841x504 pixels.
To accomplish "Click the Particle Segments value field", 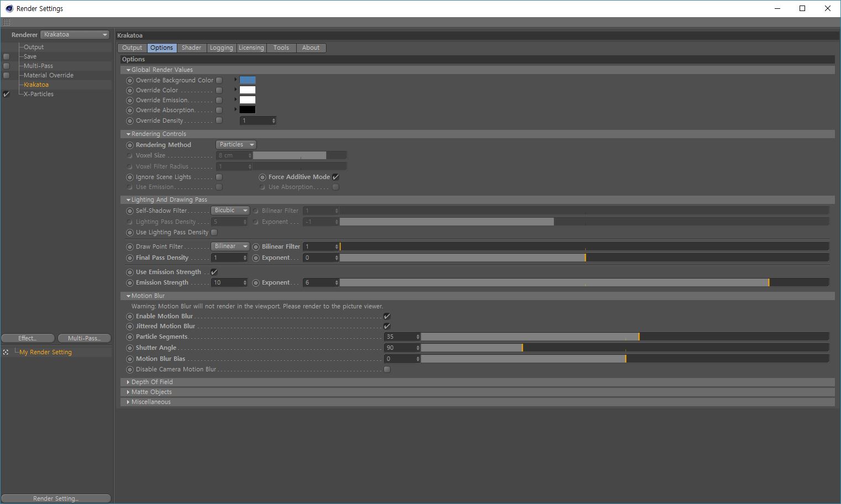I will pyautogui.click(x=399, y=337).
